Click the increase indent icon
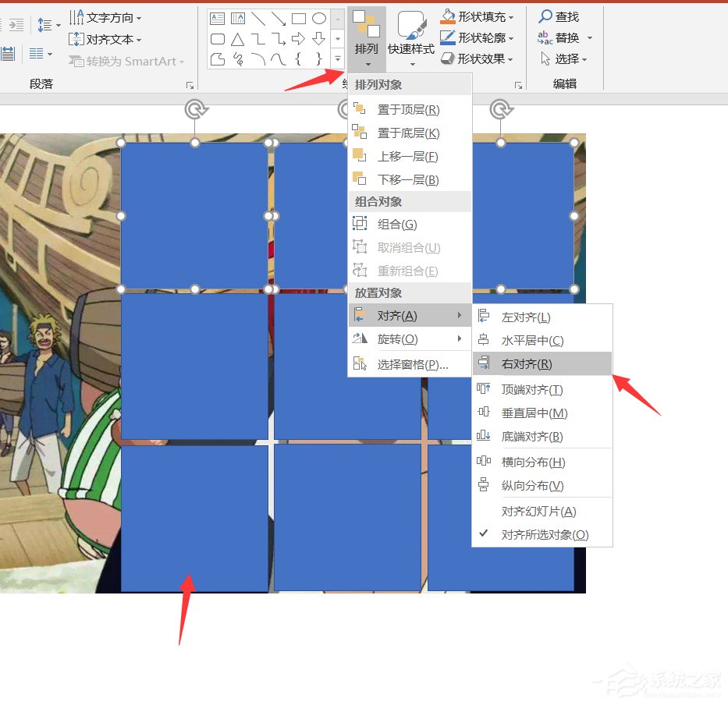 (16, 25)
